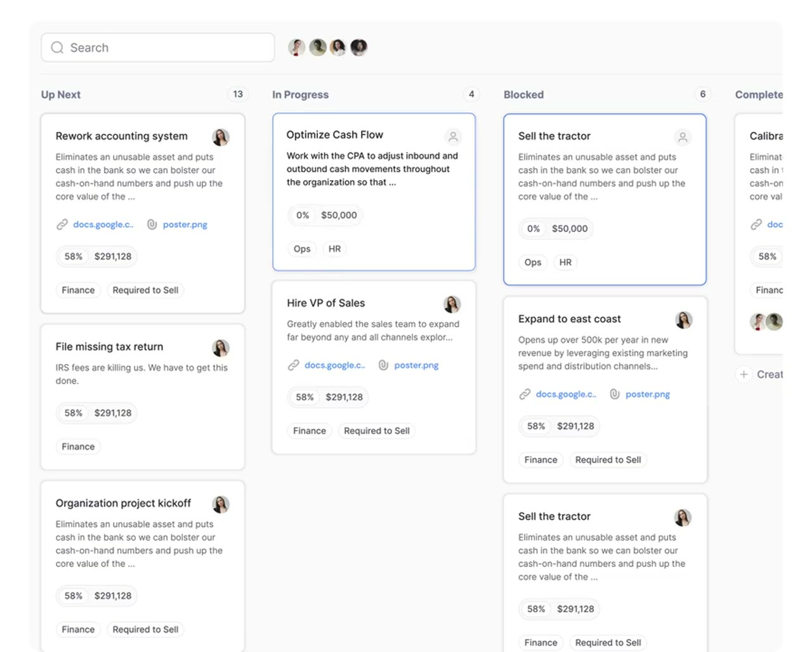Open assignee avatar on File missing tax return card

[x=221, y=348]
